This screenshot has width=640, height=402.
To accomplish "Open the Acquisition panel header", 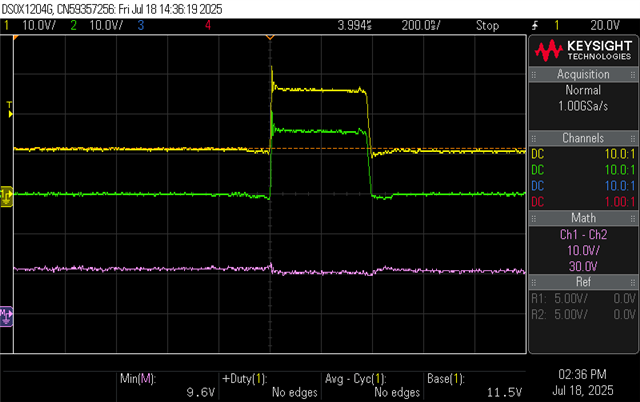I will (583, 74).
